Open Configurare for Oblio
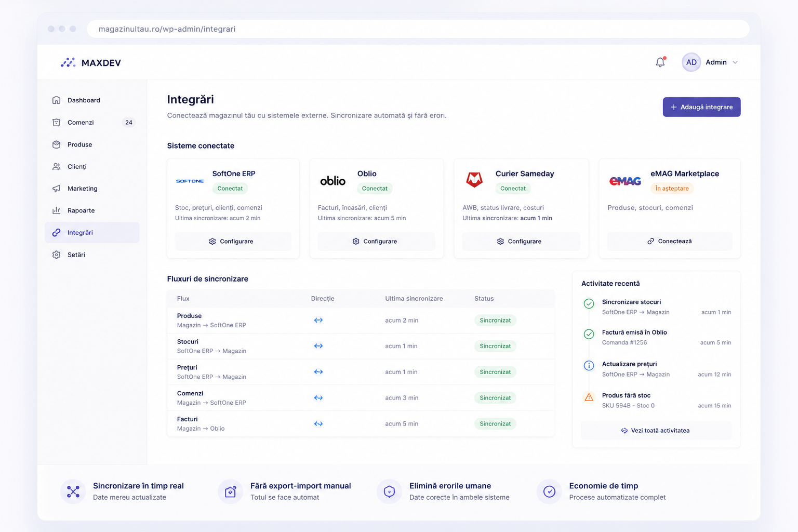This screenshot has width=798, height=532. [x=376, y=242]
